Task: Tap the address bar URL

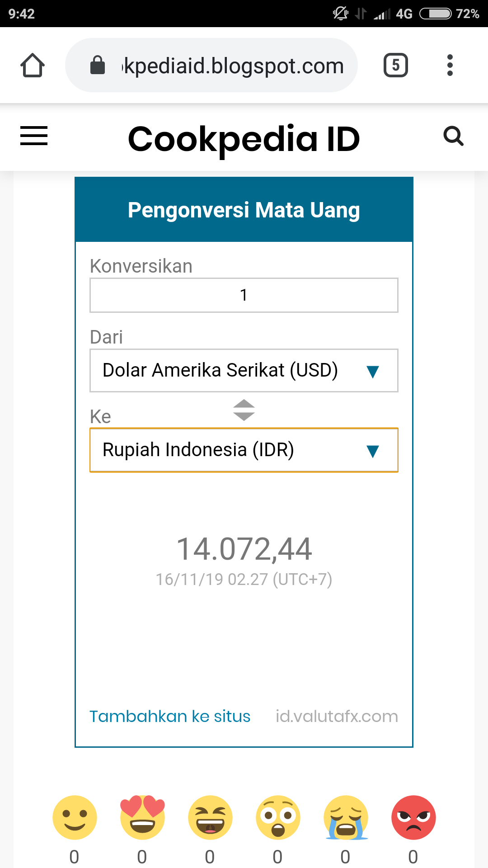Action: point(233,66)
